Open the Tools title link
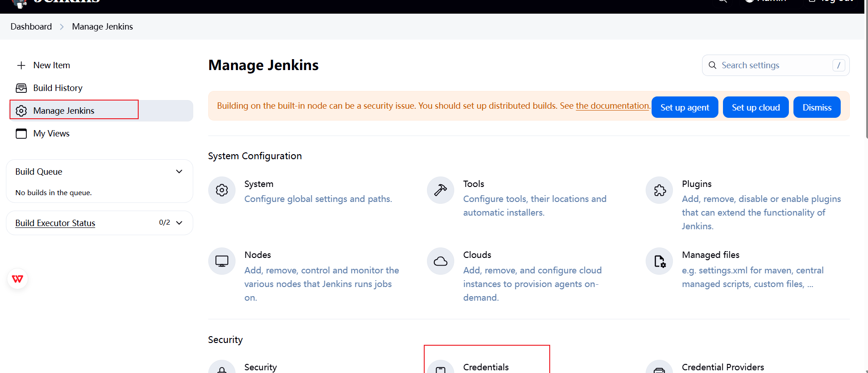Screen dimensions: 868x373 [x=474, y=184]
